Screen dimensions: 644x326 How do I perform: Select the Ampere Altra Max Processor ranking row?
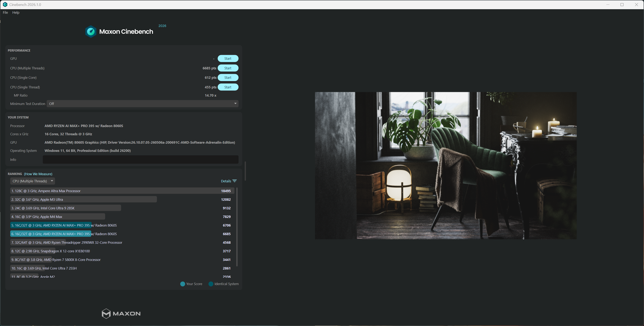coord(122,191)
